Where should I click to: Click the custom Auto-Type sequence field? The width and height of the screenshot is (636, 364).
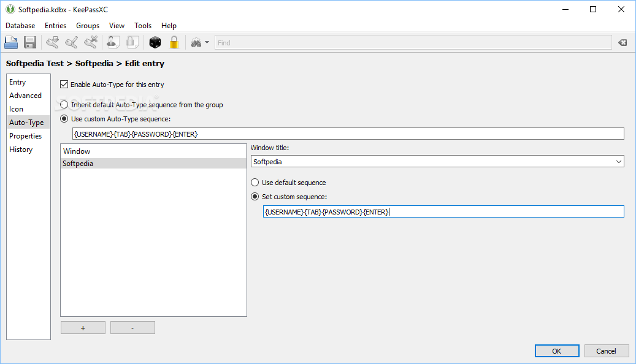[x=348, y=134]
